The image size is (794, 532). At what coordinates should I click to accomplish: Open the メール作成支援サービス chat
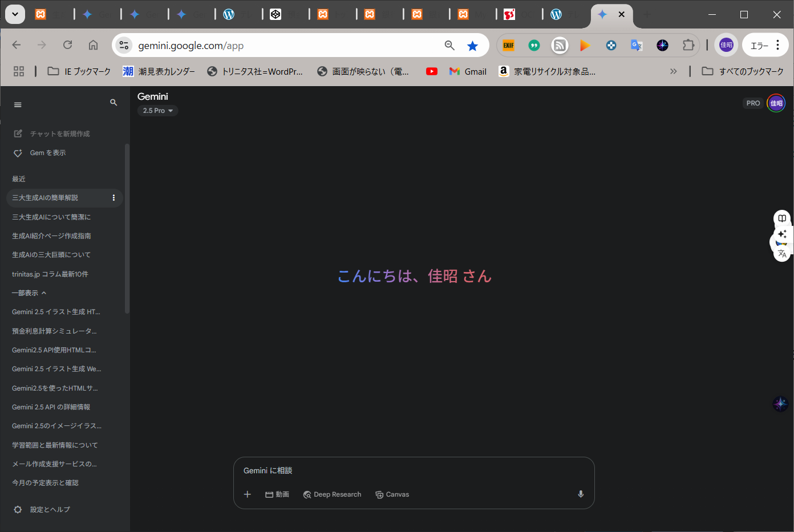54,464
